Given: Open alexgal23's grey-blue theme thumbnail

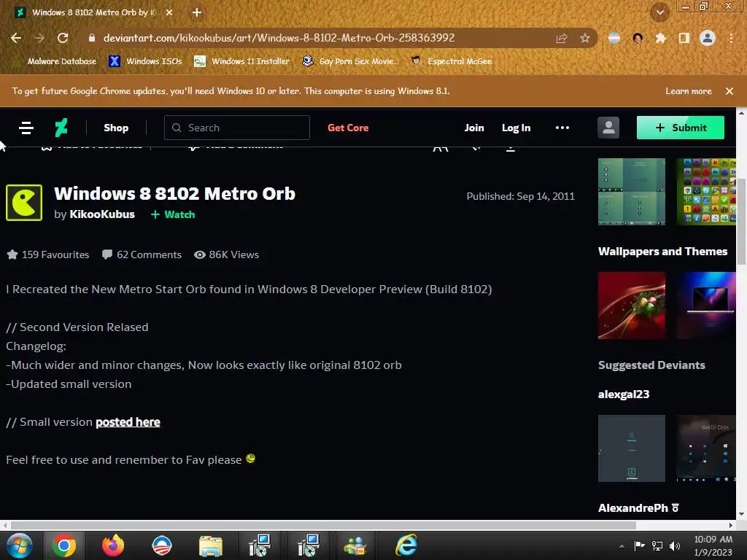Looking at the screenshot, I should pos(631,448).
